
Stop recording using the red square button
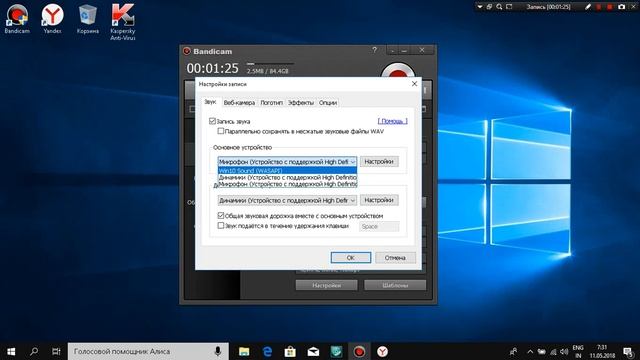point(609,7)
